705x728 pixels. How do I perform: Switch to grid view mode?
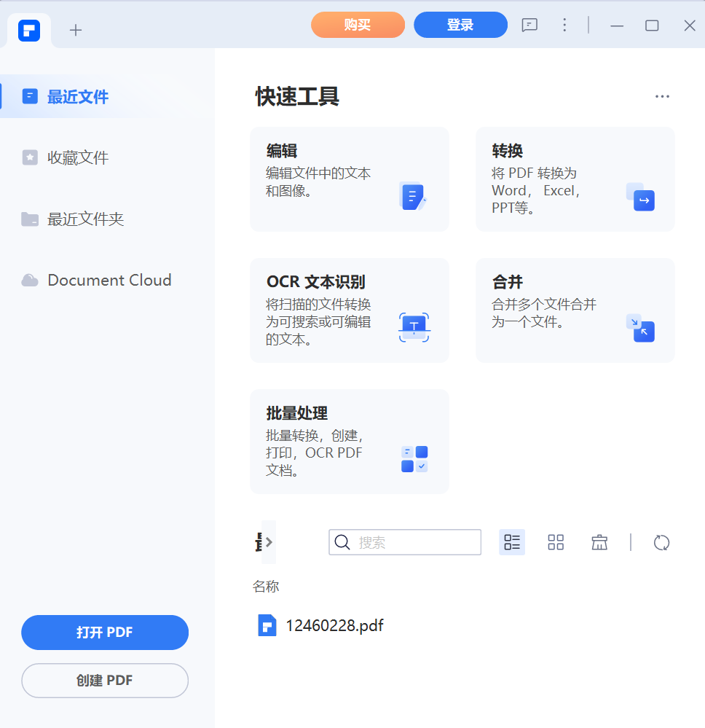click(x=556, y=542)
